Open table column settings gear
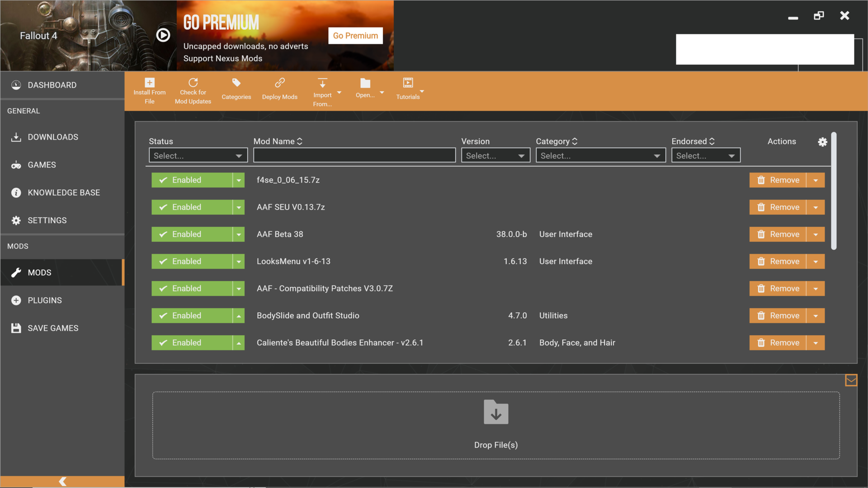The height and width of the screenshot is (488, 868). (x=822, y=142)
